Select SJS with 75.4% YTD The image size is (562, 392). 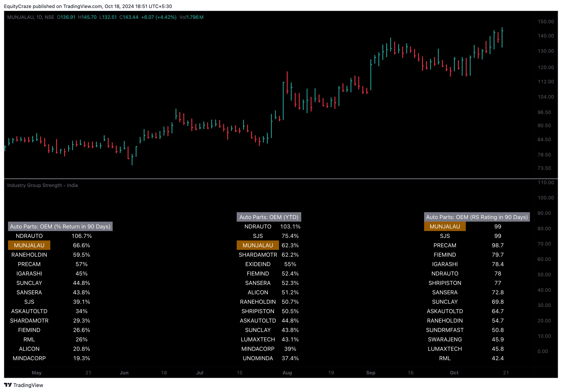258,236
